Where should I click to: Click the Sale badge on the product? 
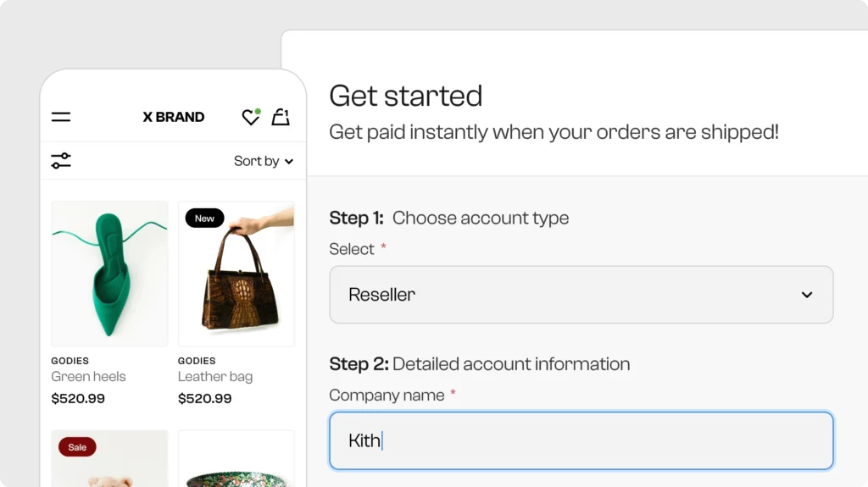(77, 447)
